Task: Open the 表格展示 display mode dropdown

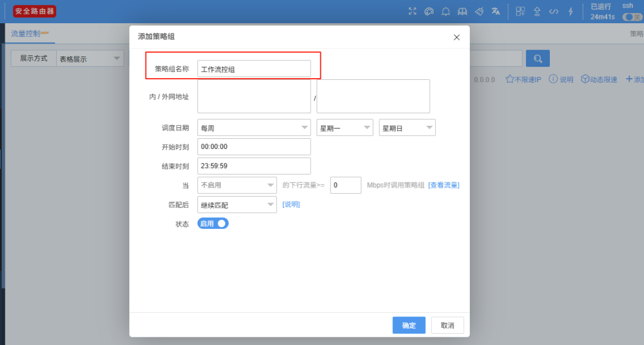Action: point(89,58)
